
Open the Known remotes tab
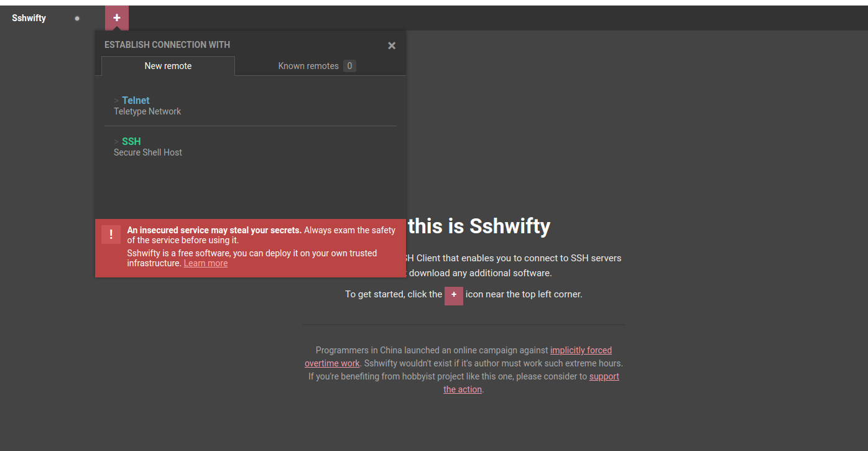point(317,66)
